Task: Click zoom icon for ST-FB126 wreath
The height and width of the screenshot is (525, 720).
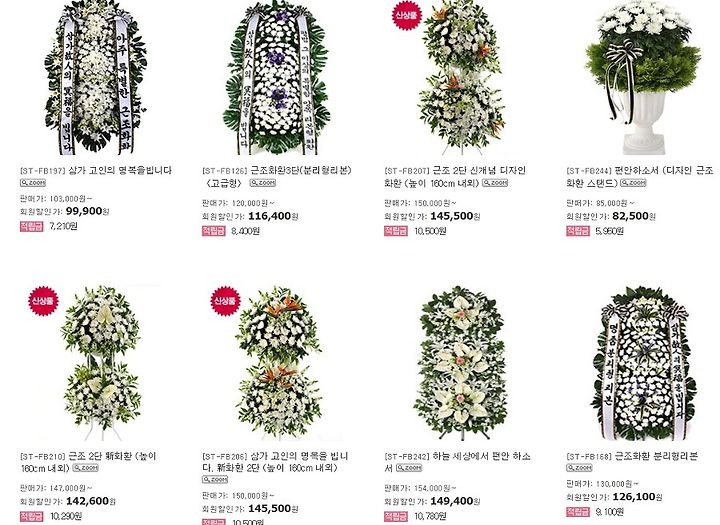Action: (263, 183)
